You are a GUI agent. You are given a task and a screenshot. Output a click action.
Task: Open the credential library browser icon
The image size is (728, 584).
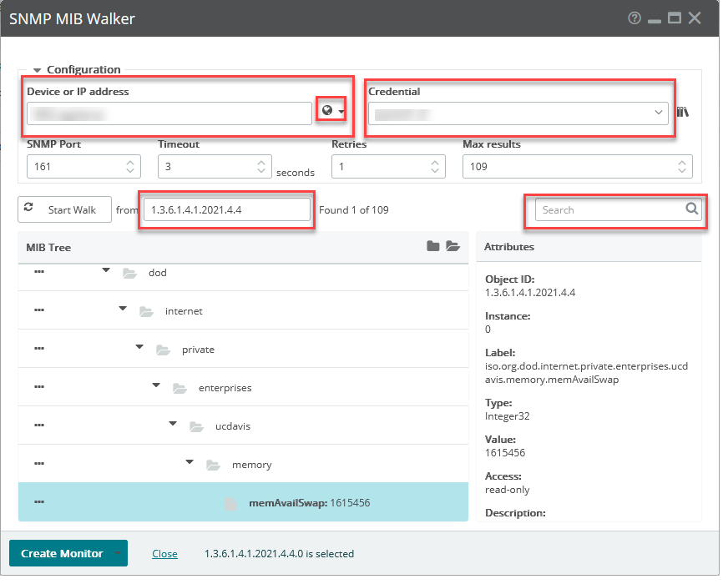point(682,109)
